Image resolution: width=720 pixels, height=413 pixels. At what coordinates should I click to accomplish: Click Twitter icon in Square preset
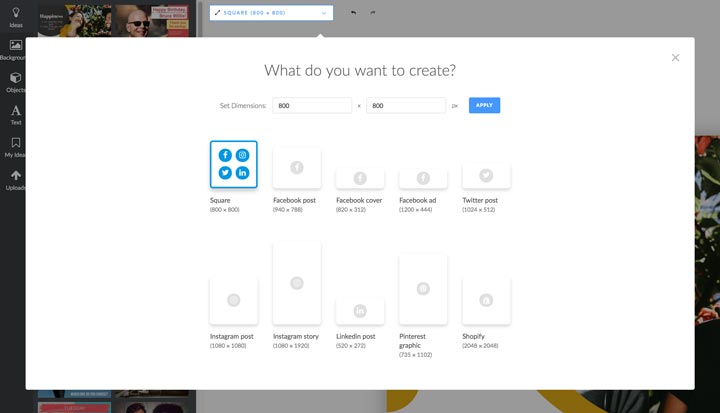click(x=225, y=173)
